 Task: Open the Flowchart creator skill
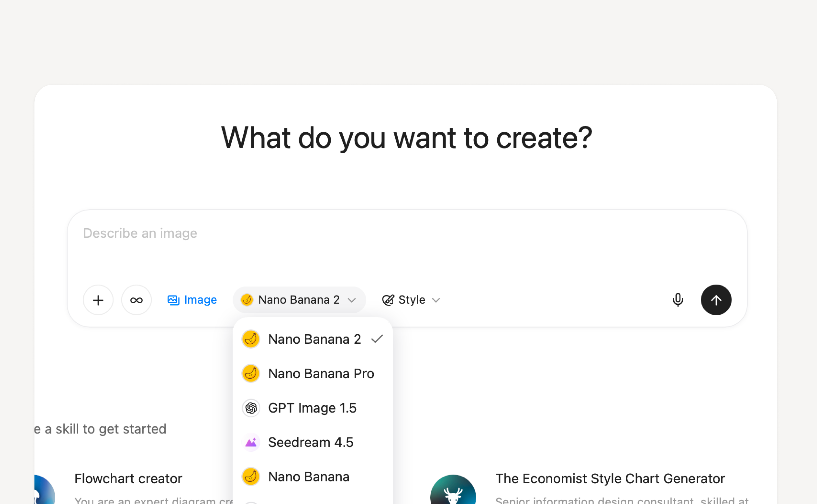(x=128, y=479)
